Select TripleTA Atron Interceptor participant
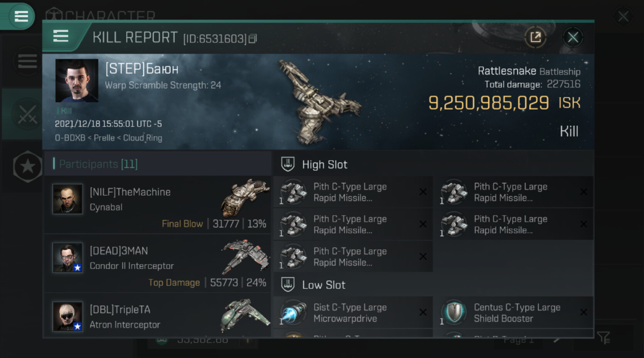The image size is (644, 358). (158, 316)
